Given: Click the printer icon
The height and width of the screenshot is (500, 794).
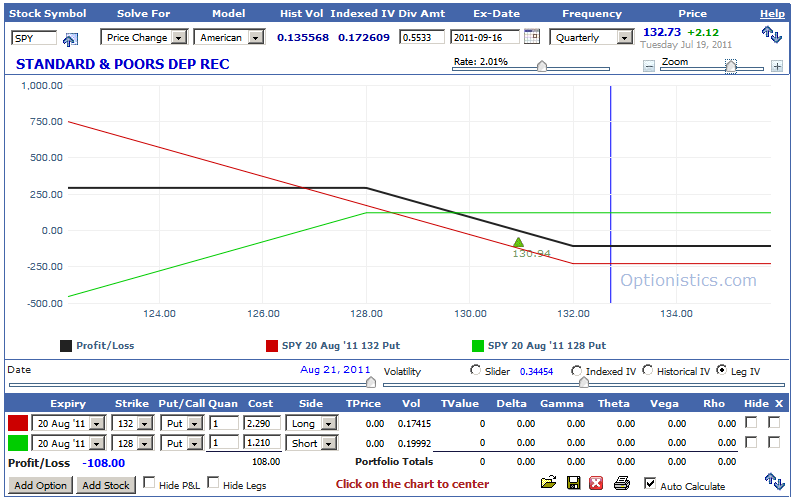Looking at the screenshot, I should pyautogui.click(x=621, y=483).
